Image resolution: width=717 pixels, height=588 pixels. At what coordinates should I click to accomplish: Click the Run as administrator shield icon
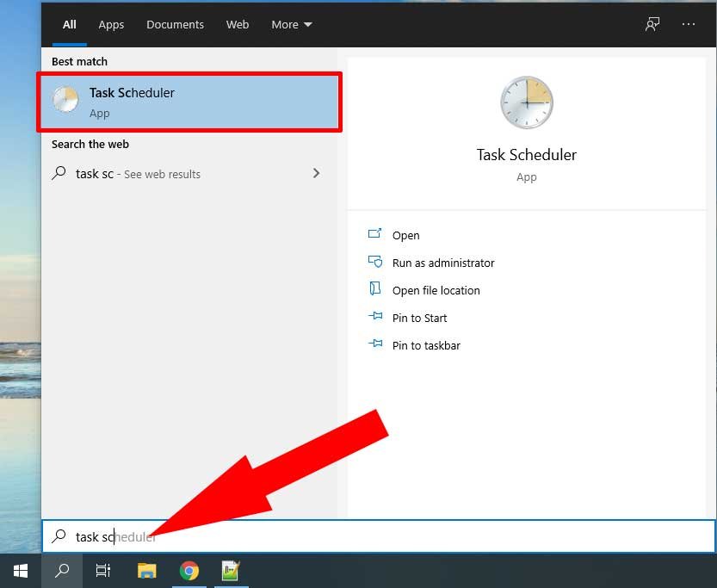[375, 262]
